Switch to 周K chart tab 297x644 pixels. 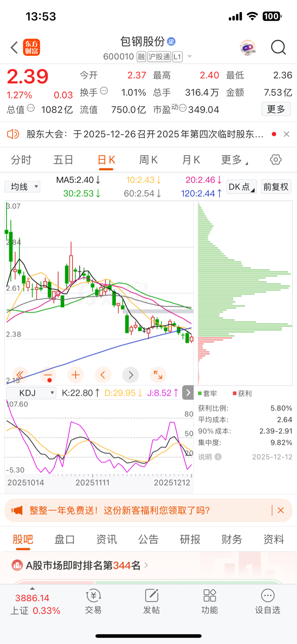pos(148,160)
